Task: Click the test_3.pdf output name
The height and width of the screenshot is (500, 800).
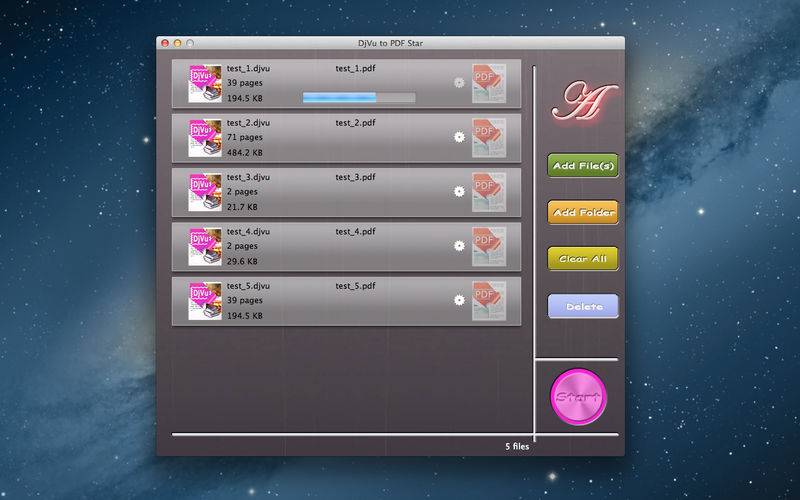Action: (x=355, y=177)
